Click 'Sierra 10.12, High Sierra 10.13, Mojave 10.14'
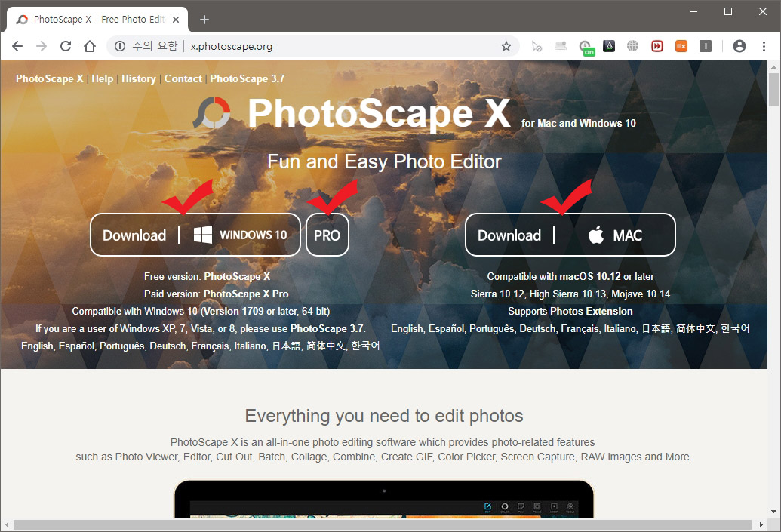Screen dimensions: 781x532 (x=570, y=294)
